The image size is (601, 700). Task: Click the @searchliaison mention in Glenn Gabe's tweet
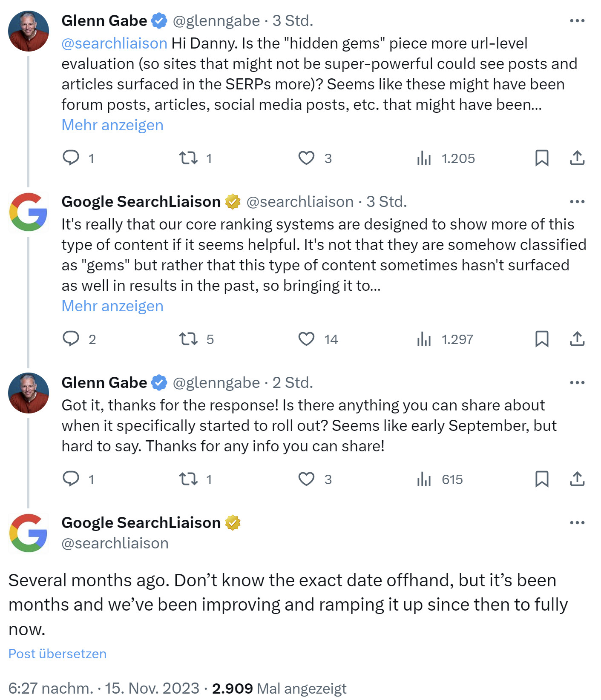tap(114, 43)
